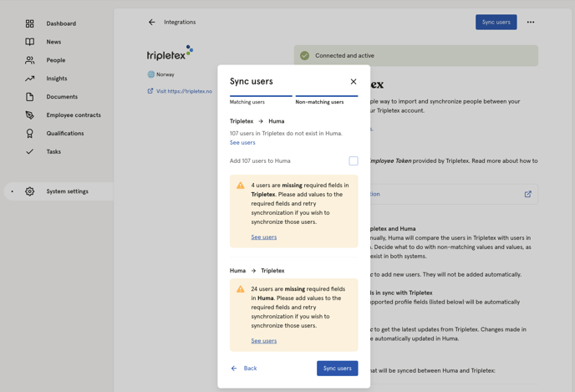Click text '107 users in Tripletex do not exist in Huma'
The height and width of the screenshot is (392, 575).
pos(286,134)
